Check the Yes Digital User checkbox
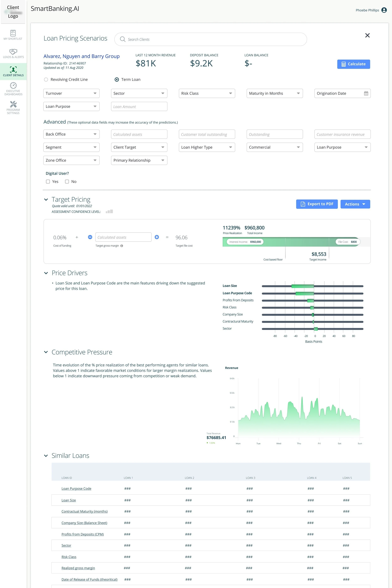Screen dimensions: 392x588 (48, 182)
